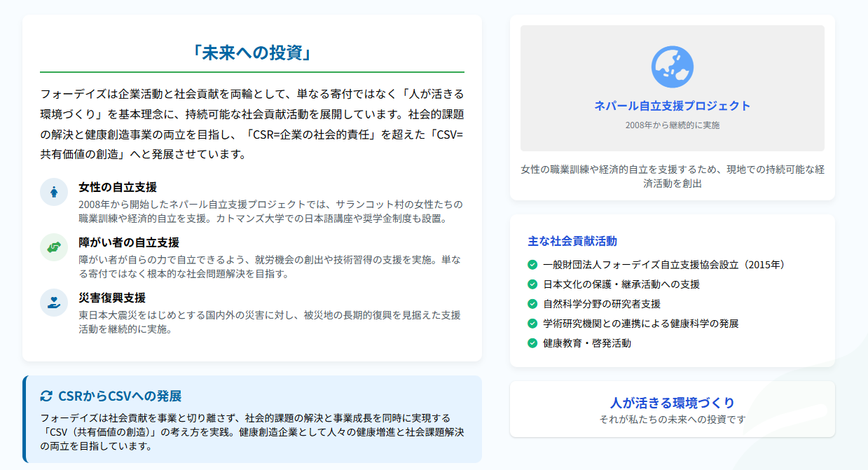868x470 pixels.
Task: Click the 主な社会貢献活動 heading
Action: (572, 241)
